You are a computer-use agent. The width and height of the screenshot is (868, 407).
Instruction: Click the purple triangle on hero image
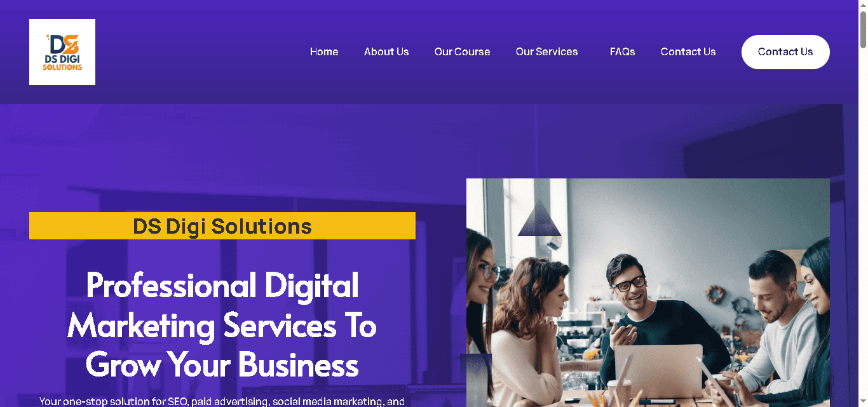[539, 219]
